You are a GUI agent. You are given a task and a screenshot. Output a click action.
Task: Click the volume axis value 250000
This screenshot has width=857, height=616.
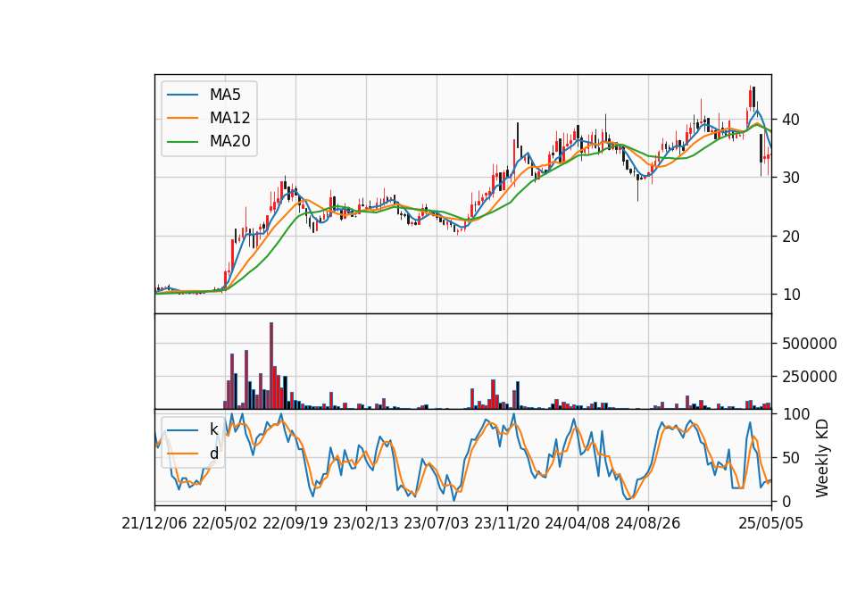tap(810, 377)
